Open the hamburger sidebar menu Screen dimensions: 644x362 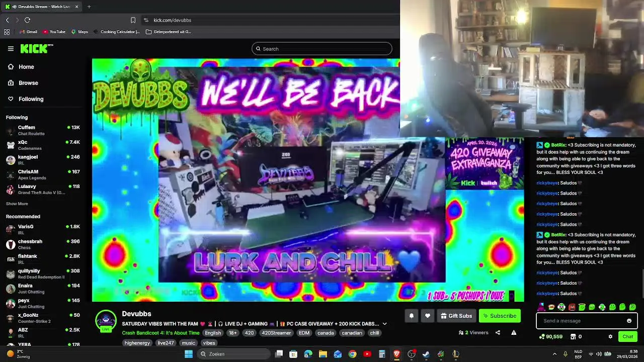11,49
